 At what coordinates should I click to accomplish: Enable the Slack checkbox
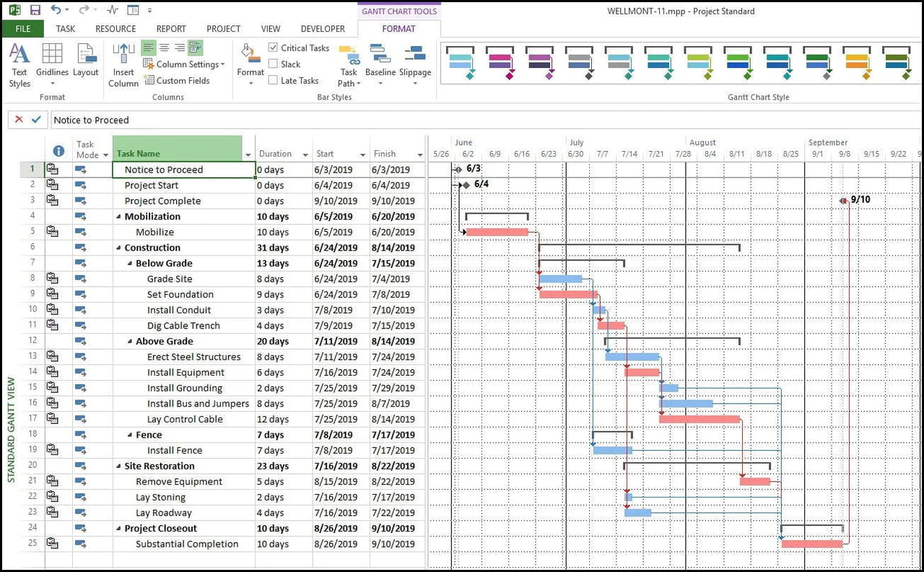273,64
